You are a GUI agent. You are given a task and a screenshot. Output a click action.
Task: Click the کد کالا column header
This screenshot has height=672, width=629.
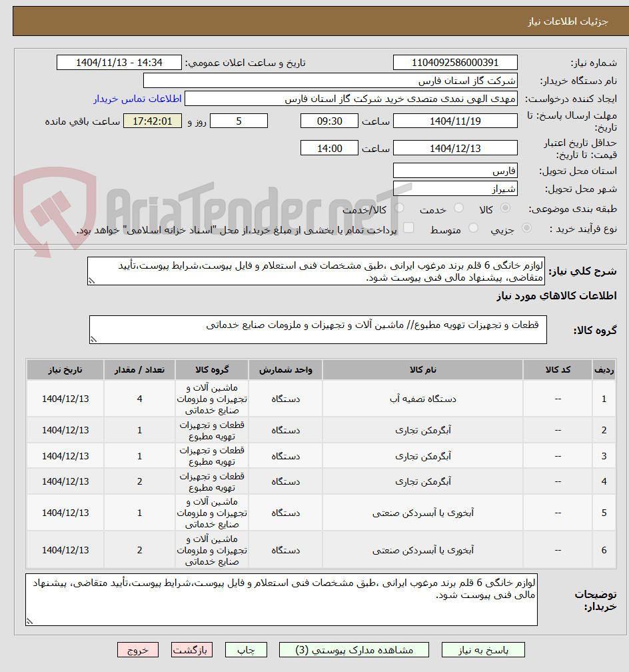pos(558,370)
